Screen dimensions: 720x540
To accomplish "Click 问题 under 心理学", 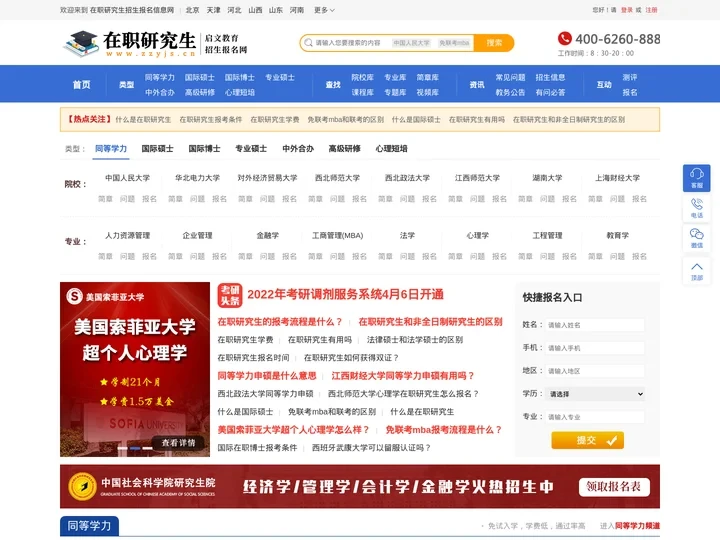I will (x=477, y=256).
